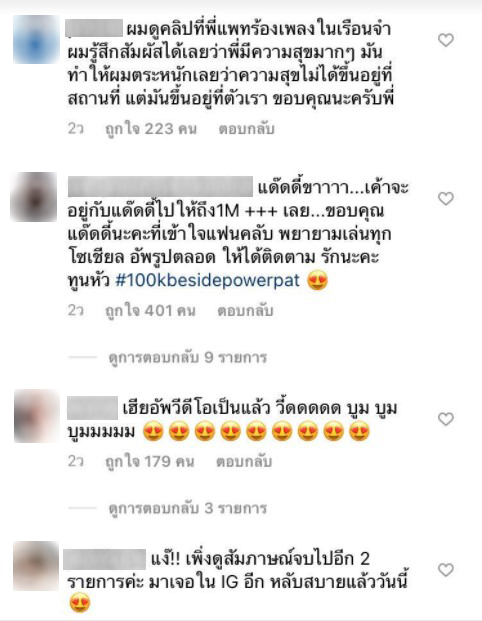
Task: Reply to the comment with 179 likes
Action: pos(244,461)
